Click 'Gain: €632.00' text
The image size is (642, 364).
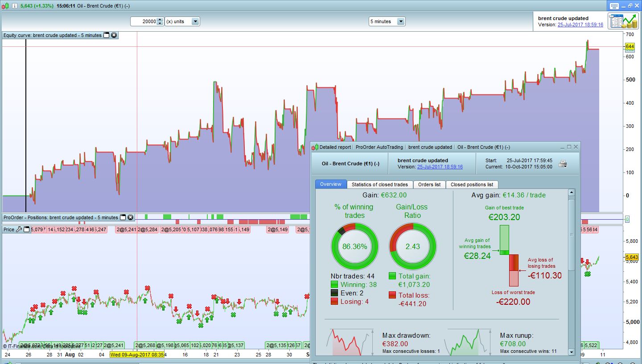(384, 195)
